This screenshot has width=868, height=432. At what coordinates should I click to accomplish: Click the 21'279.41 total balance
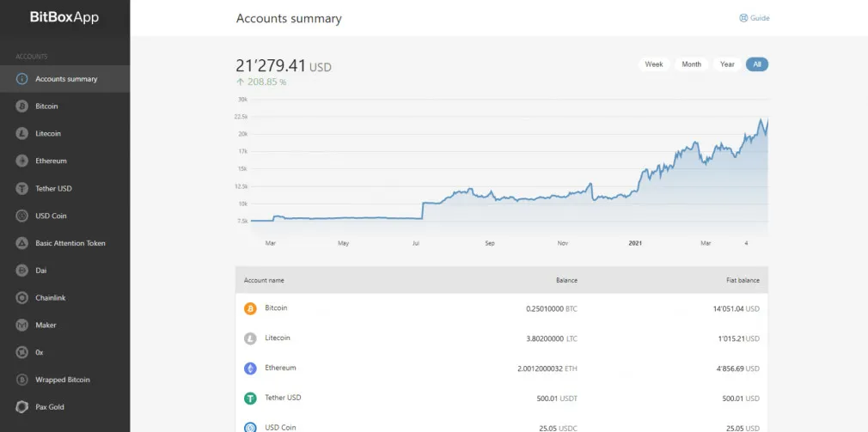click(271, 66)
